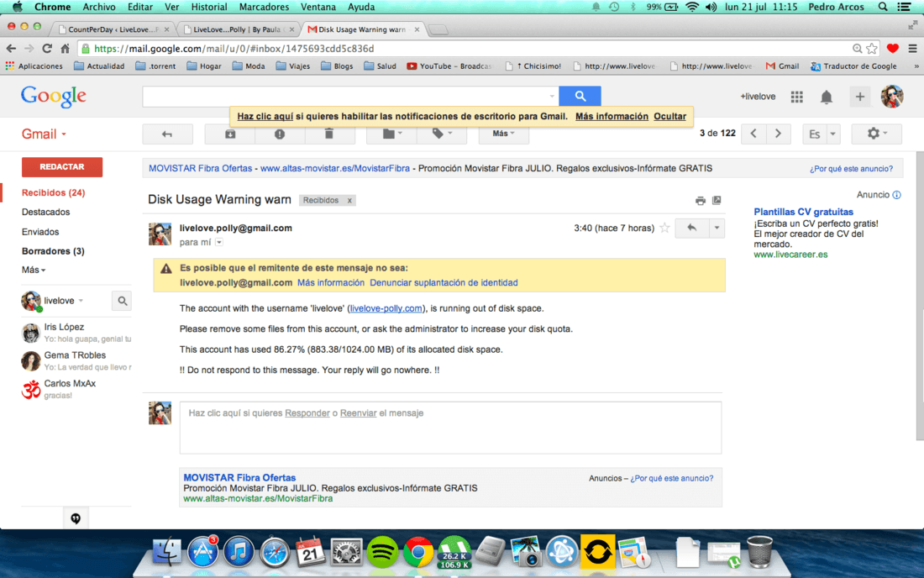This screenshot has height=578, width=924.
Task: Click Reenviar in the reply box
Action: pyautogui.click(x=359, y=413)
